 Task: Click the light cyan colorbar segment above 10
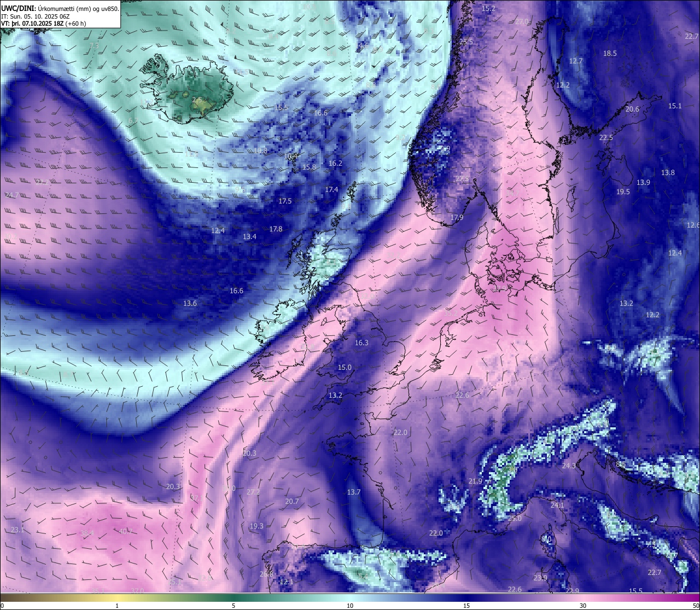tap(350, 598)
